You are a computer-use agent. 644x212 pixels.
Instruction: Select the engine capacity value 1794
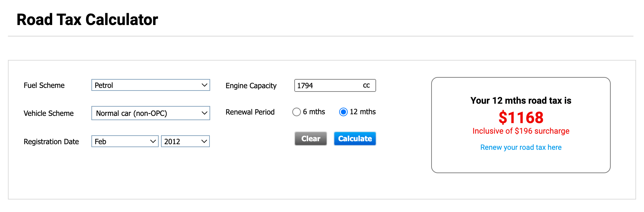point(305,85)
